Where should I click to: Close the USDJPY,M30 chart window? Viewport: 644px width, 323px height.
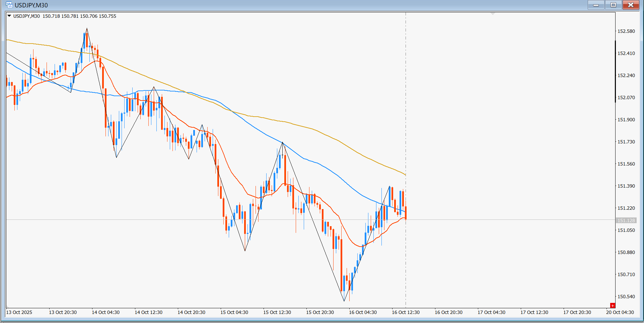pyautogui.click(x=631, y=5)
